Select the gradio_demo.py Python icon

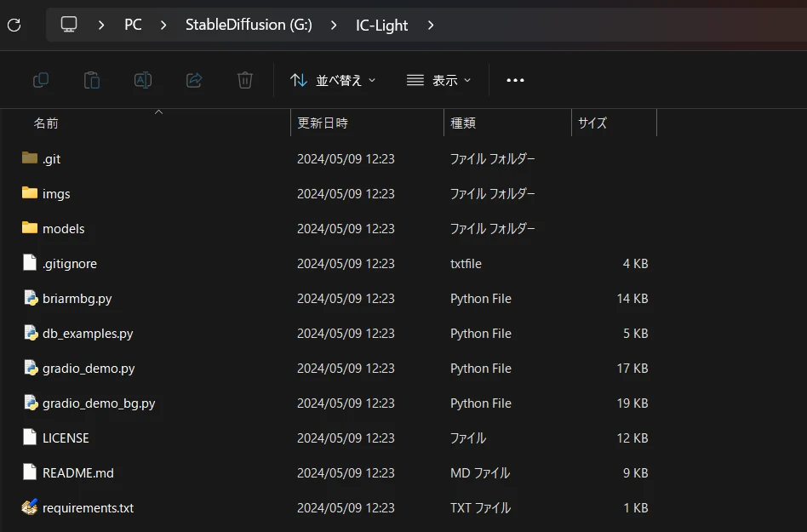(x=31, y=368)
